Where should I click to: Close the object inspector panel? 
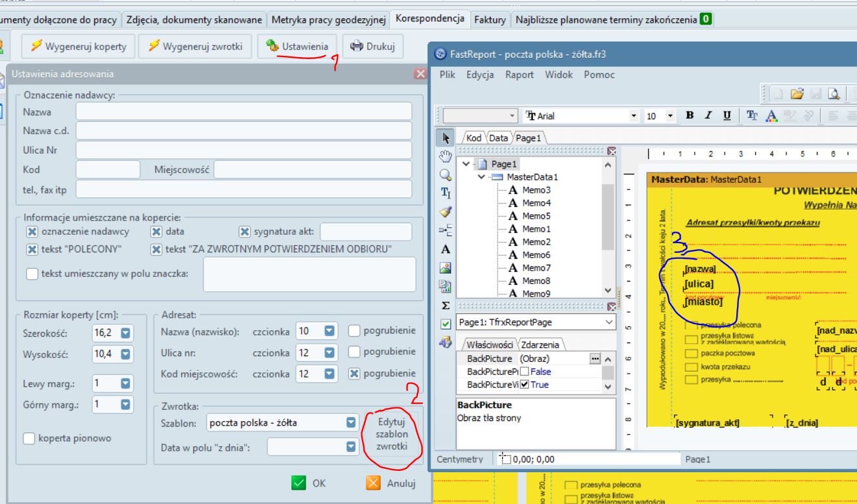tap(611, 306)
